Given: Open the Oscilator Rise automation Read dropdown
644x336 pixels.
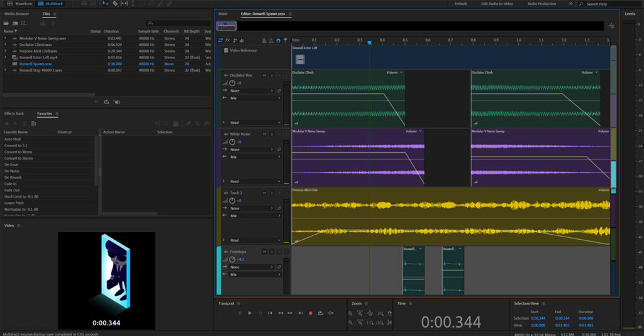Looking at the screenshot, I should [x=255, y=123].
